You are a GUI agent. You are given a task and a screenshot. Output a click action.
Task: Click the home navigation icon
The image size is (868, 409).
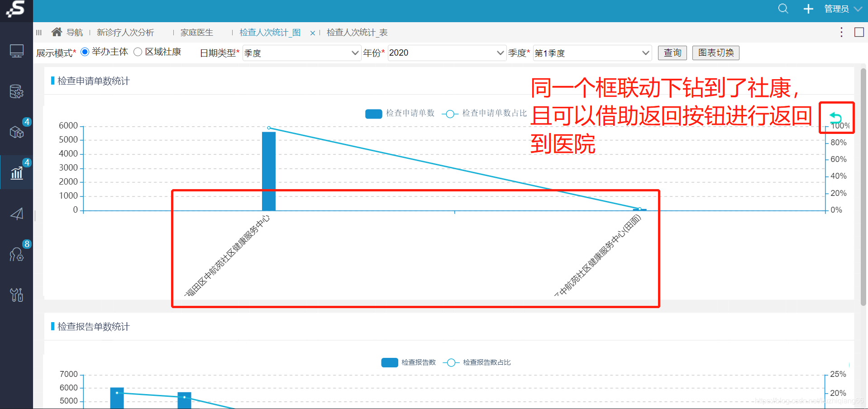(57, 32)
